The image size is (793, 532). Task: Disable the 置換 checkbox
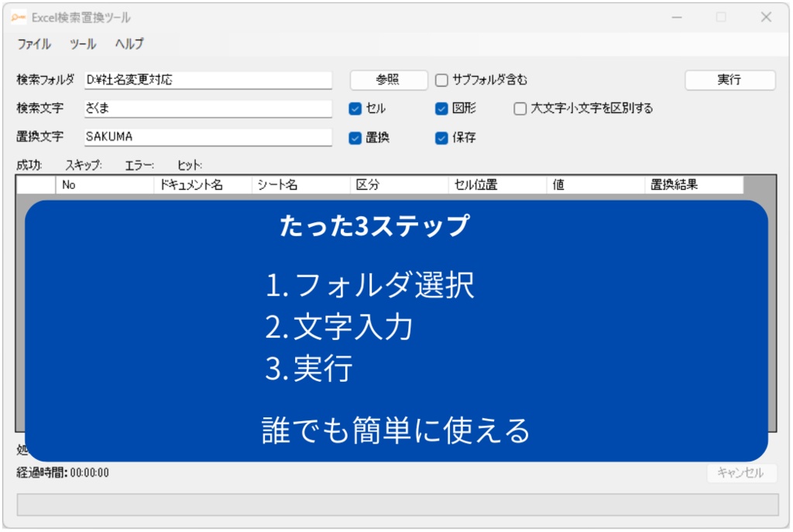[356, 137]
